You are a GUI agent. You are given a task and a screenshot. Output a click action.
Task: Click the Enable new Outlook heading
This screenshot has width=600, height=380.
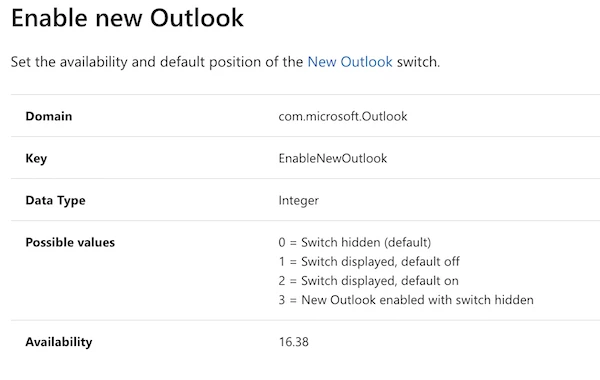click(127, 18)
